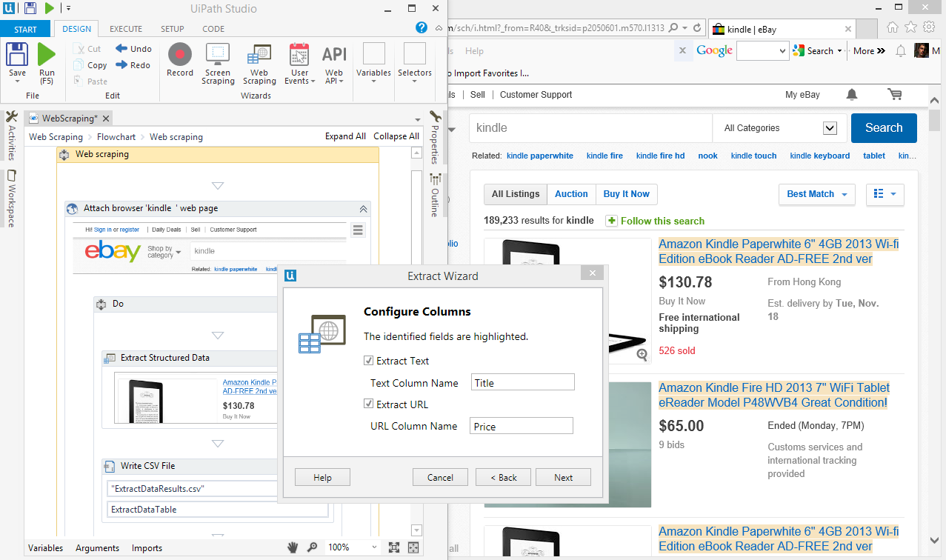Click the ExtractDataTable input field
Viewport: 946px width, 560px height.
click(x=218, y=510)
